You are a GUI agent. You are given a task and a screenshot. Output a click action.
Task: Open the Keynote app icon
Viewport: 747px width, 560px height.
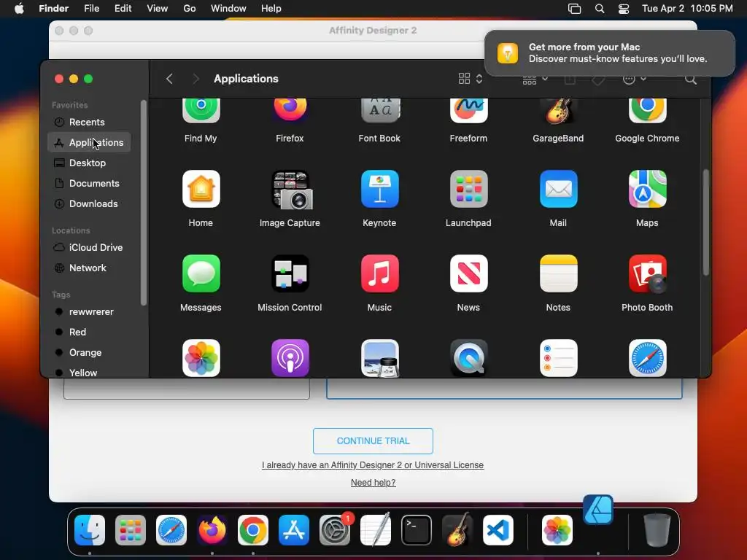click(x=379, y=189)
